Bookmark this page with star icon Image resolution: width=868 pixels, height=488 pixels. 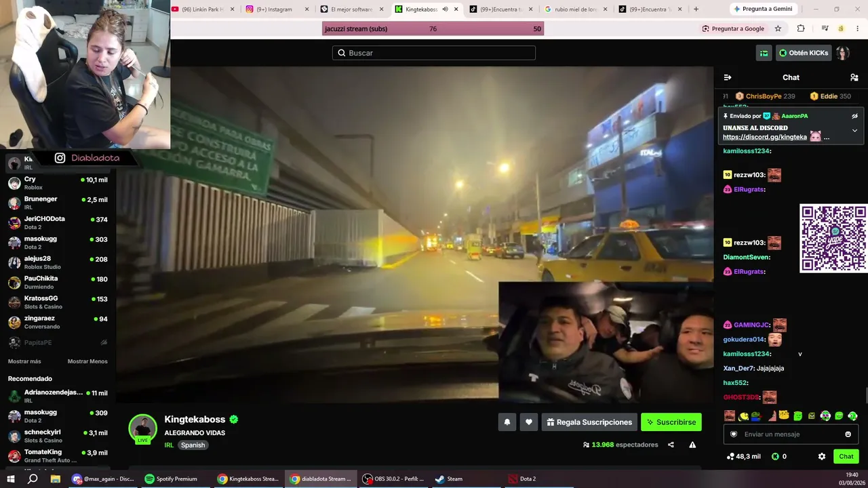click(778, 28)
